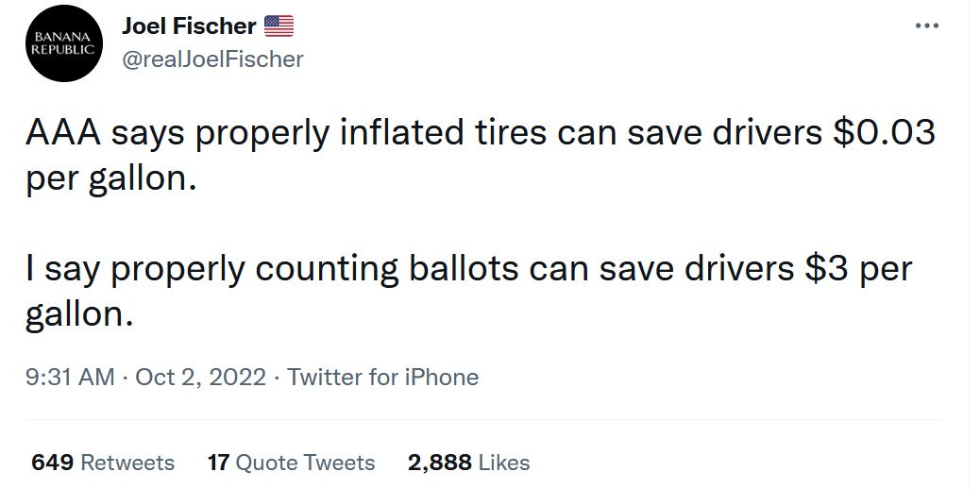The image size is (980, 489).
Task: Click the US flag emoji beside the name
Action: point(279,25)
